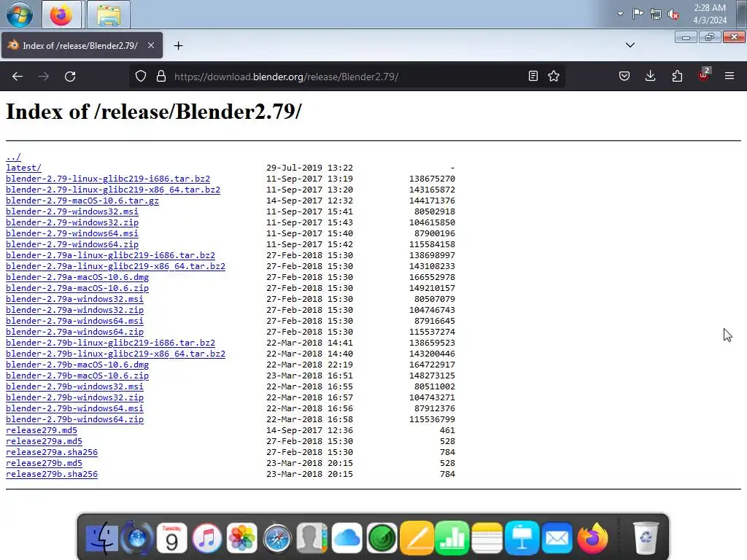
Task: Click Firefox icon in the top taskbar
Action: tap(61, 15)
